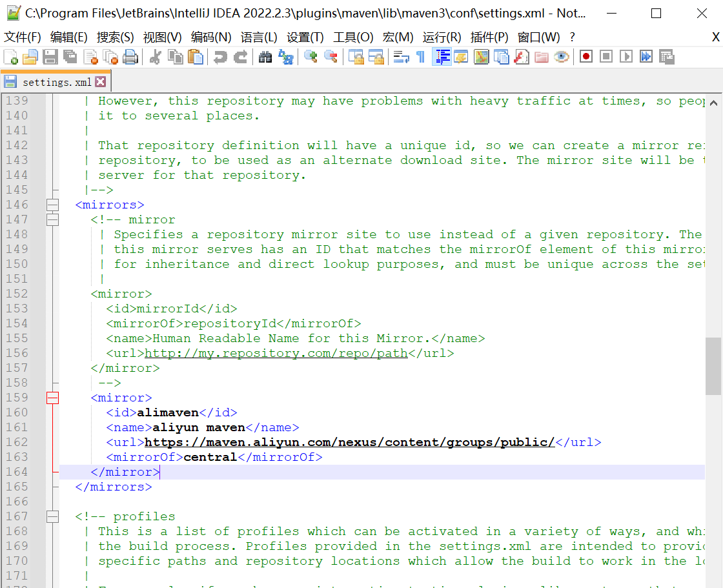
Task: Click line number 160 in margin
Action: pyautogui.click(x=17, y=412)
